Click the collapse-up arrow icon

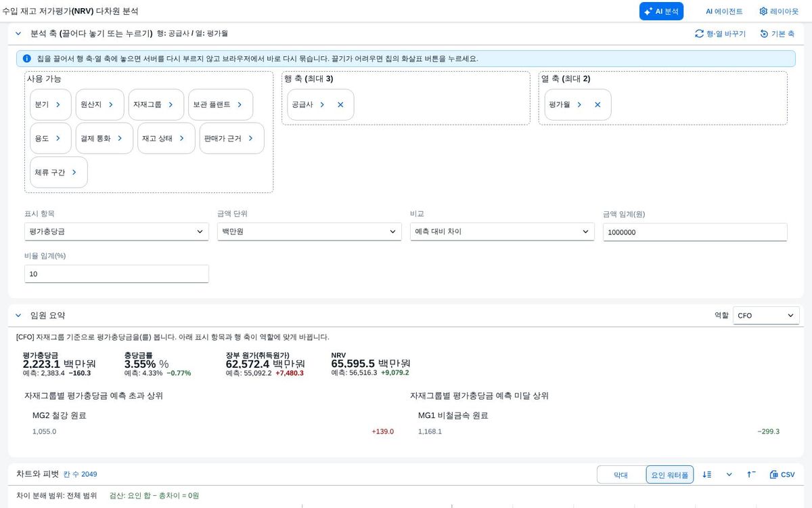pyautogui.click(x=751, y=475)
